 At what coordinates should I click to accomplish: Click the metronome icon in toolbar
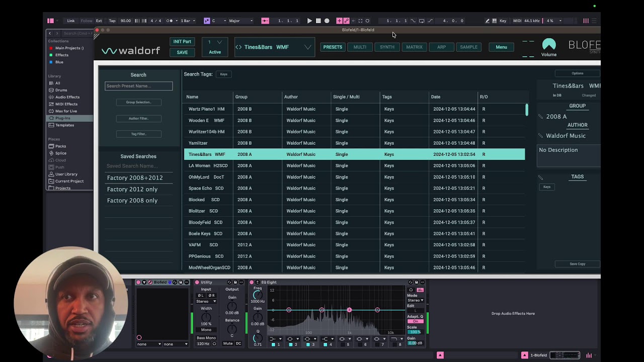[170, 21]
